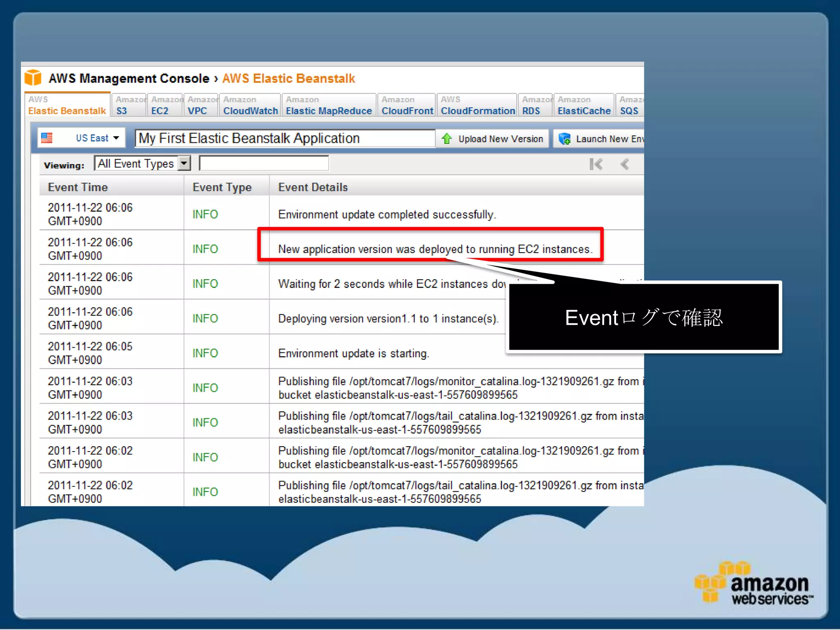
Task: Open the My First Elastic Beanstalk Application selector
Action: click(285, 139)
